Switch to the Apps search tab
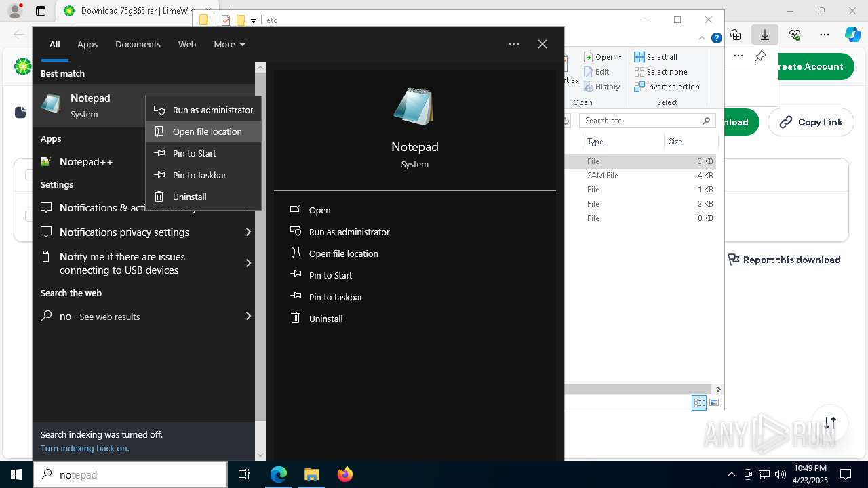The height and width of the screenshot is (488, 868). [x=87, y=44]
